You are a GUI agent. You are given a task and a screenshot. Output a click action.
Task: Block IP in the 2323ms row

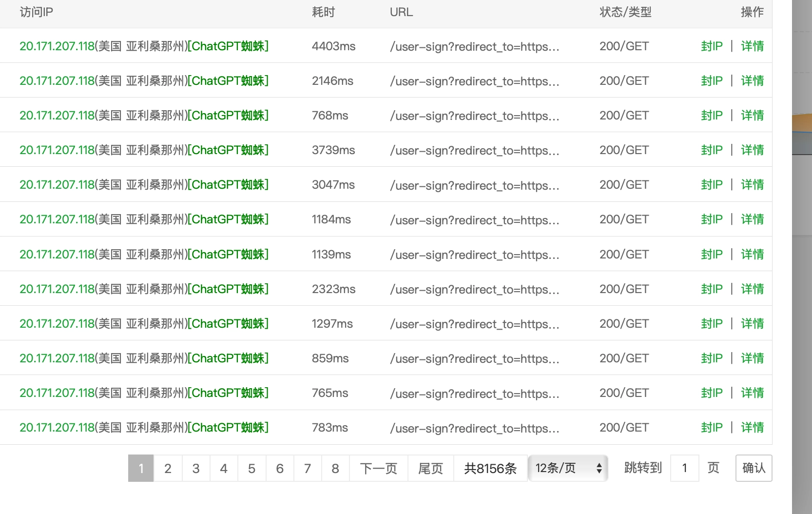click(712, 289)
